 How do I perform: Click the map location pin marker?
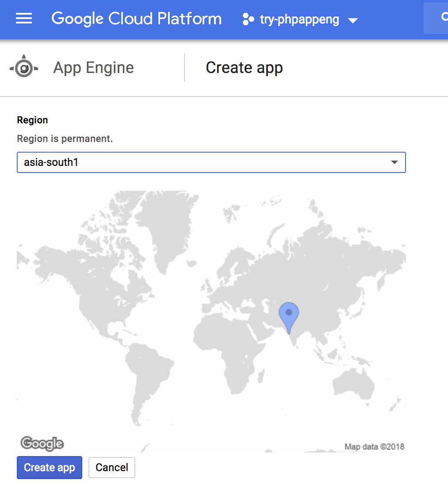tap(289, 318)
